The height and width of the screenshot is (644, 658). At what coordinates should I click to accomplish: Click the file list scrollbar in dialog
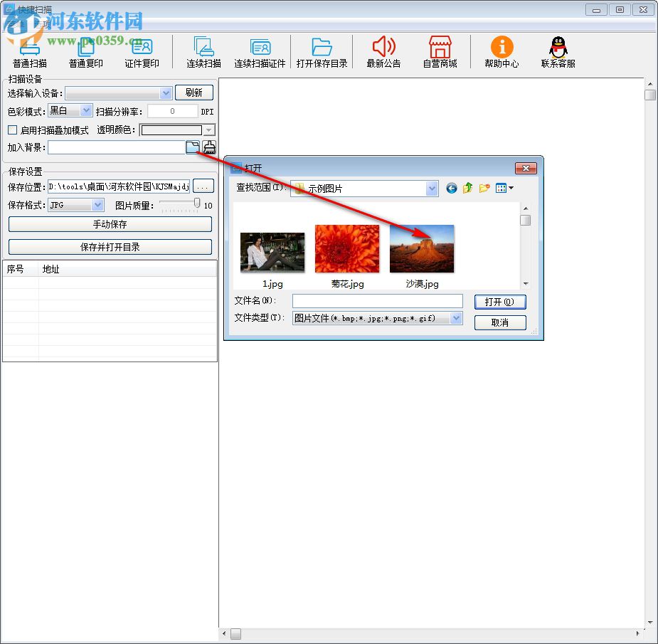[526, 246]
